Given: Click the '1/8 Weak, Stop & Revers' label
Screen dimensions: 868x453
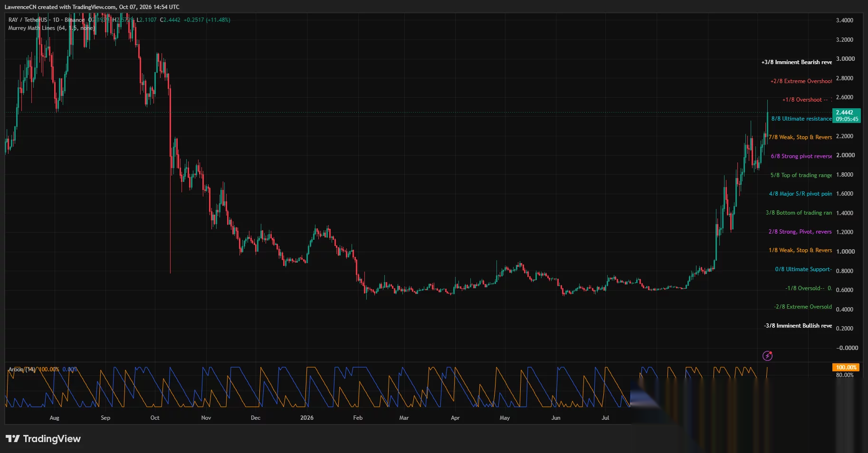Looking at the screenshot, I should point(800,250).
